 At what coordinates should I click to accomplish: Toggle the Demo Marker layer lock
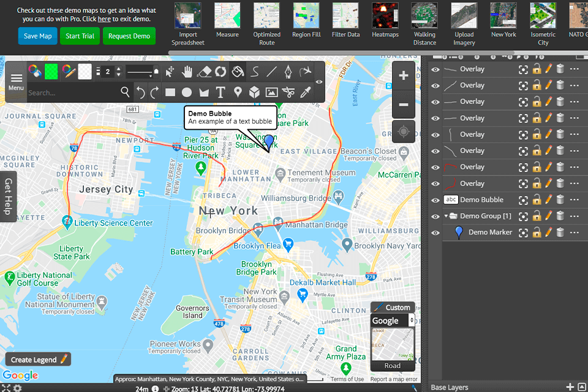(537, 232)
